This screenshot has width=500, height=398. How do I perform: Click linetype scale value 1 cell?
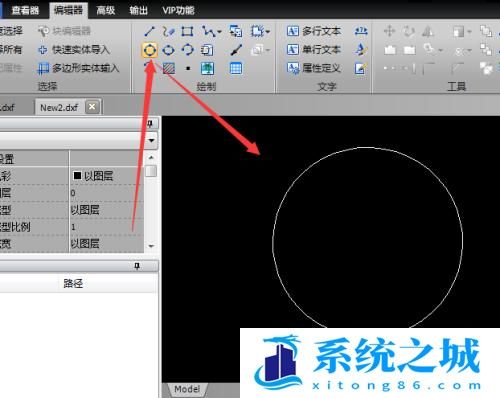107,227
